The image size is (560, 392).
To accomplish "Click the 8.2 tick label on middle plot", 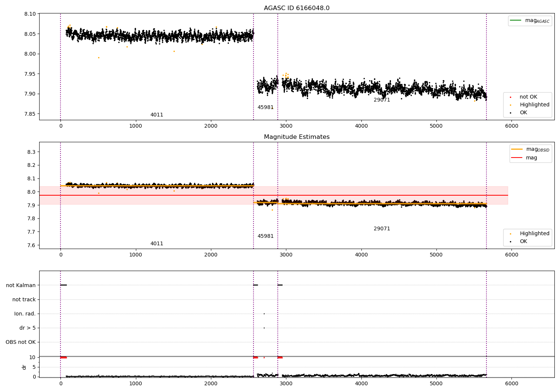I will tap(31, 165).
